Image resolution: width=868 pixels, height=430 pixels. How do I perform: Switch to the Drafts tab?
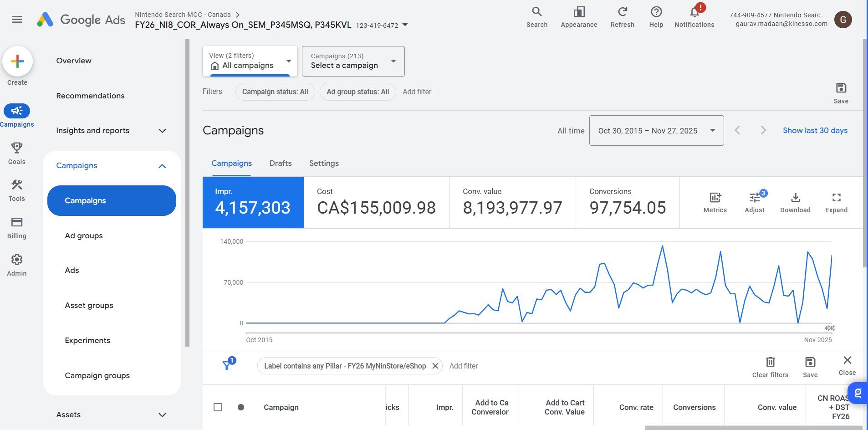281,164
